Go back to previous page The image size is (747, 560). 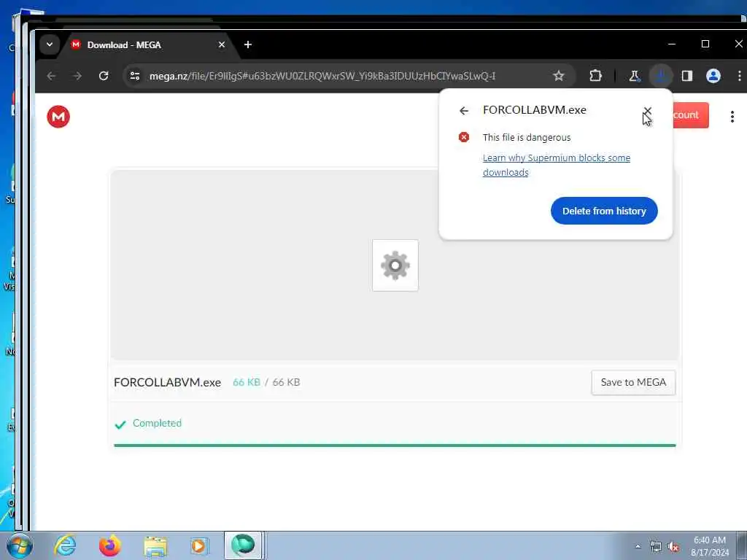click(52, 76)
